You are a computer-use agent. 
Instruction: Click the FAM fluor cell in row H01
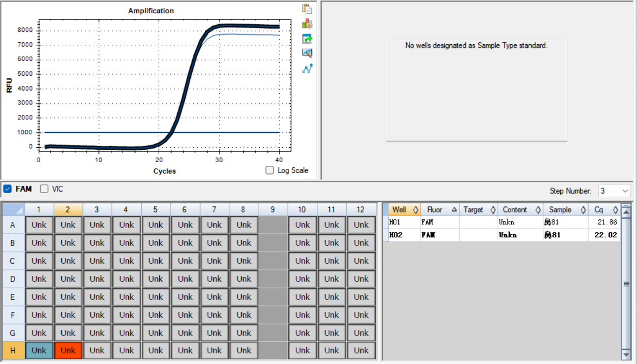point(440,222)
